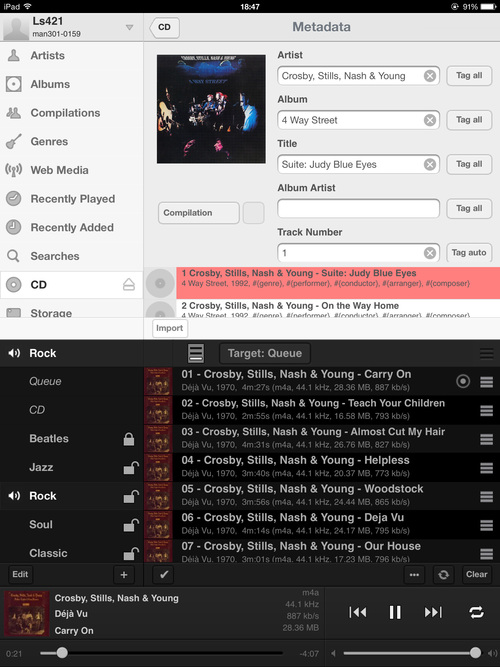Go to previous track

tap(357, 612)
